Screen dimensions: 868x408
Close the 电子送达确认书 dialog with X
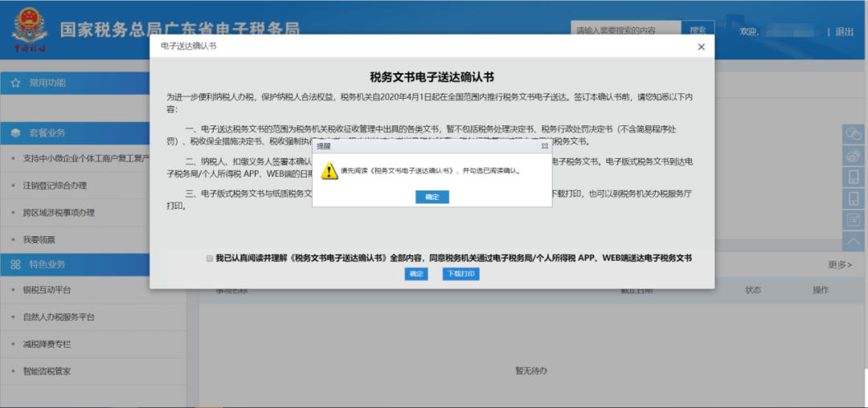(x=701, y=47)
